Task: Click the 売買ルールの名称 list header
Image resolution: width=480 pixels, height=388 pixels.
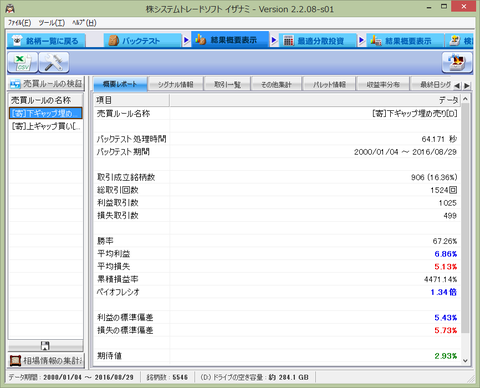Action: click(45, 100)
